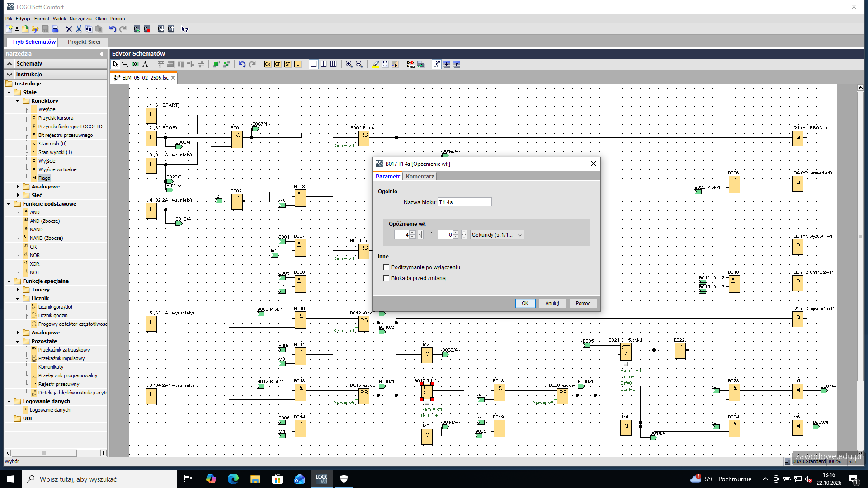Click the new file icon in main toolbar

click(9, 29)
